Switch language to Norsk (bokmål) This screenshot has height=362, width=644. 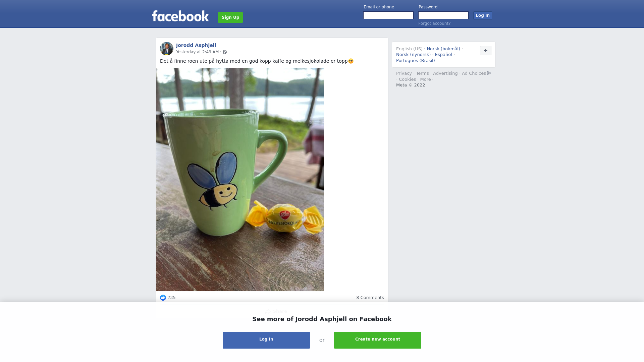tap(443, 49)
